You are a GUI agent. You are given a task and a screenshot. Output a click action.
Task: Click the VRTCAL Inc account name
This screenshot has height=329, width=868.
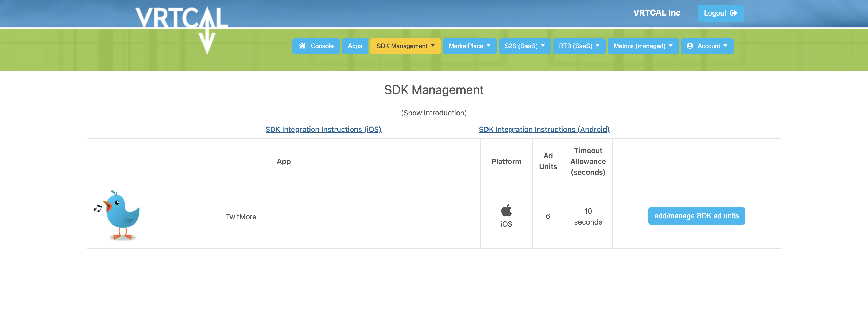click(x=657, y=13)
